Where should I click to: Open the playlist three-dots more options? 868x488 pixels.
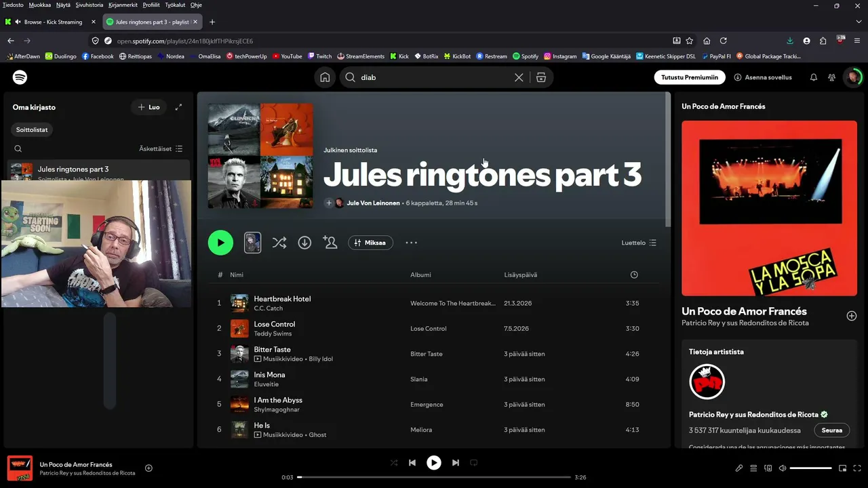[412, 243]
